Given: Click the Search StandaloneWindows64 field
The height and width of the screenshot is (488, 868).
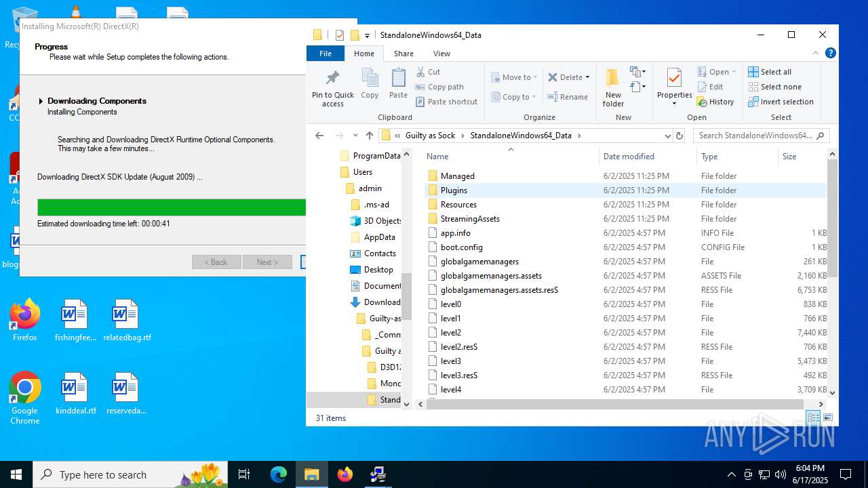Looking at the screenshot, I should point(761,136).
